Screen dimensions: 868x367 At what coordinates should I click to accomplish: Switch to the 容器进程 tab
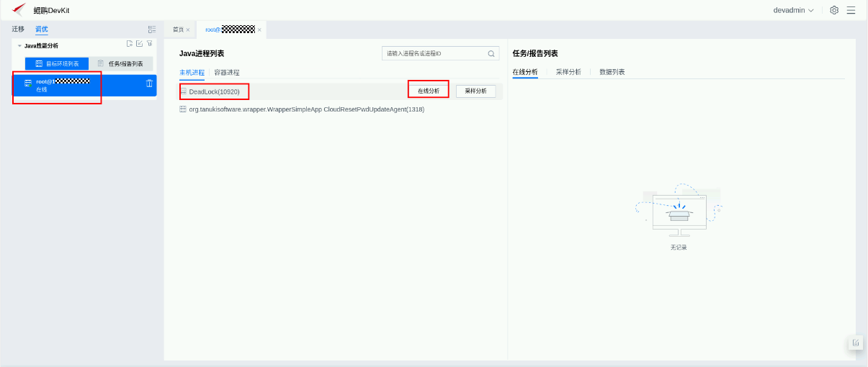pos(227,73)
